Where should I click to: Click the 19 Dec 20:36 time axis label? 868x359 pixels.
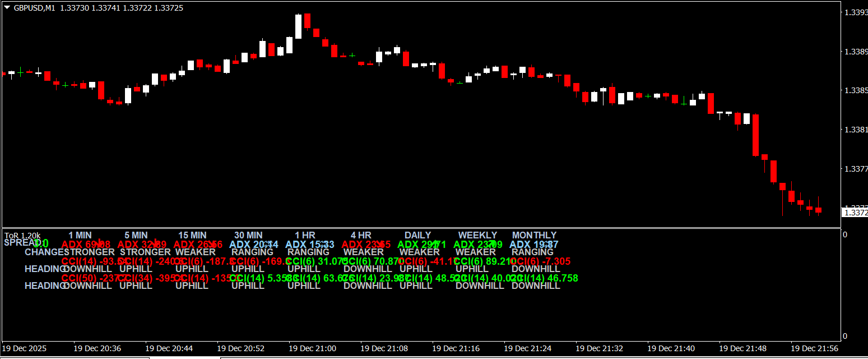tap(97, 348)
